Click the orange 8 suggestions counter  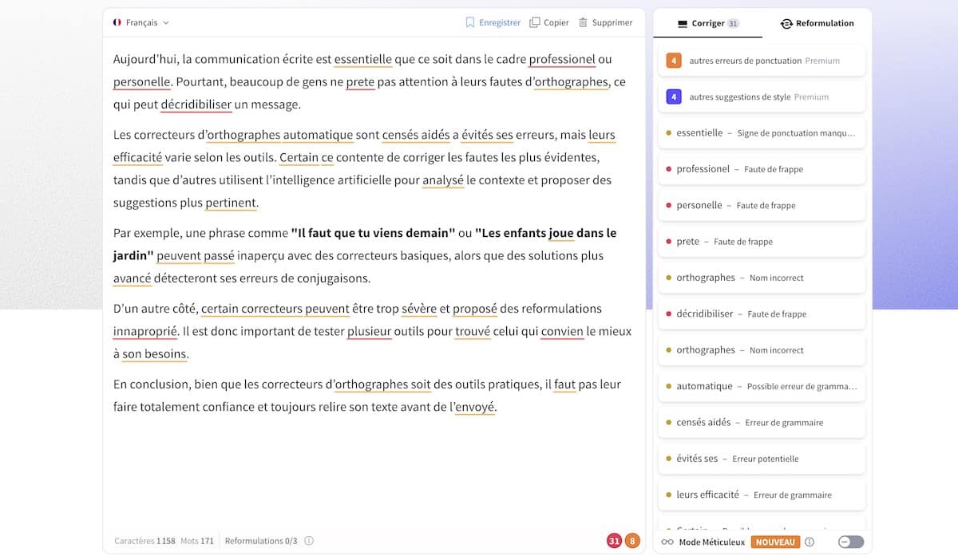coord(632,541)
